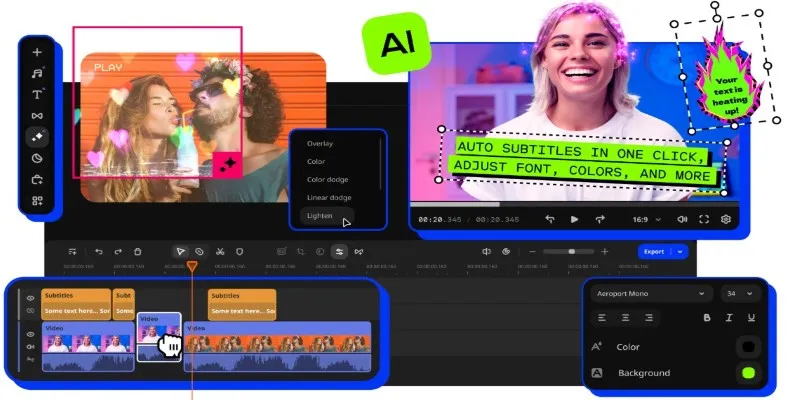Toggle the link icon on the Subtitles track
800x400 pixels.
click(x=31, y=310)
